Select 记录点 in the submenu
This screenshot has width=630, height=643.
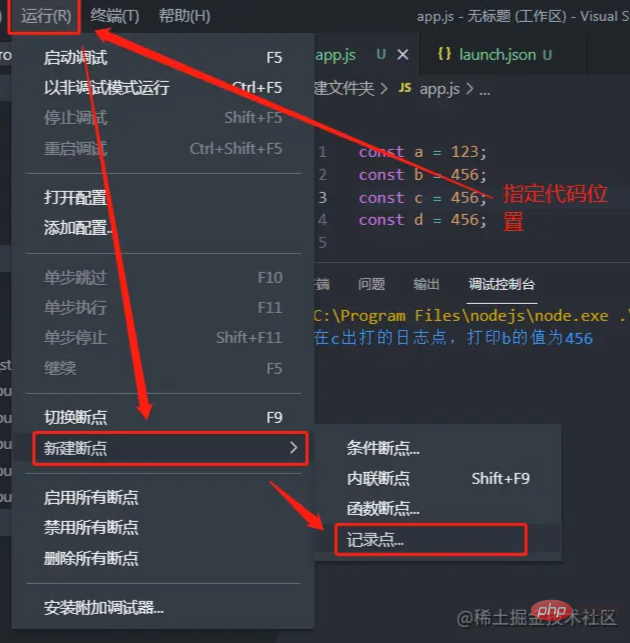coord(438,540)
